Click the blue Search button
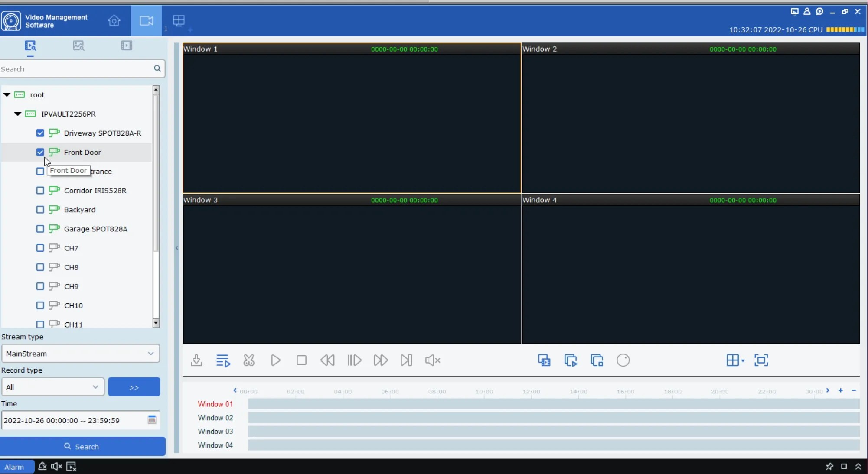 [x=82, y=446]
